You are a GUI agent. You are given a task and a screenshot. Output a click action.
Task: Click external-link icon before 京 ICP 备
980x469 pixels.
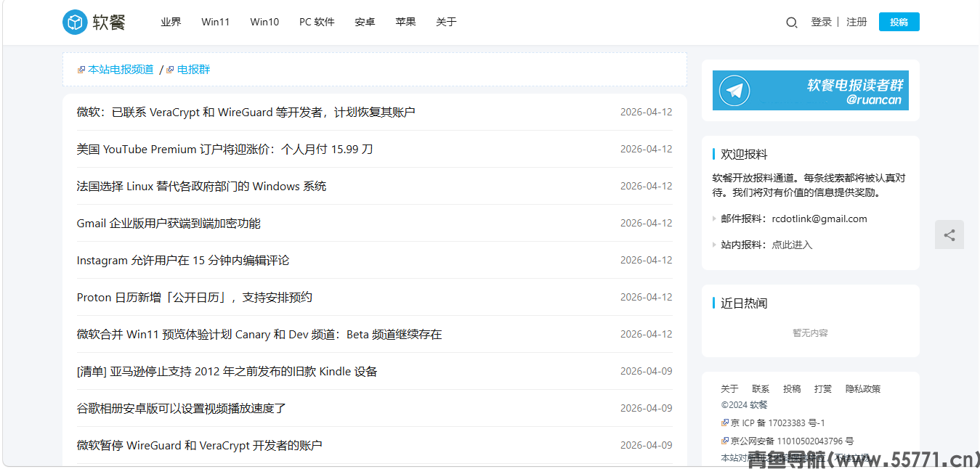pyautogui.click(x=724, y=423)
